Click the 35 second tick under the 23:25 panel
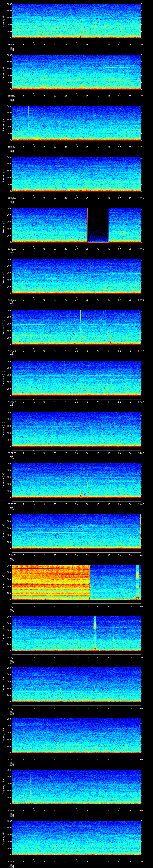Screen dimensions: 153x868 (87, 606)
